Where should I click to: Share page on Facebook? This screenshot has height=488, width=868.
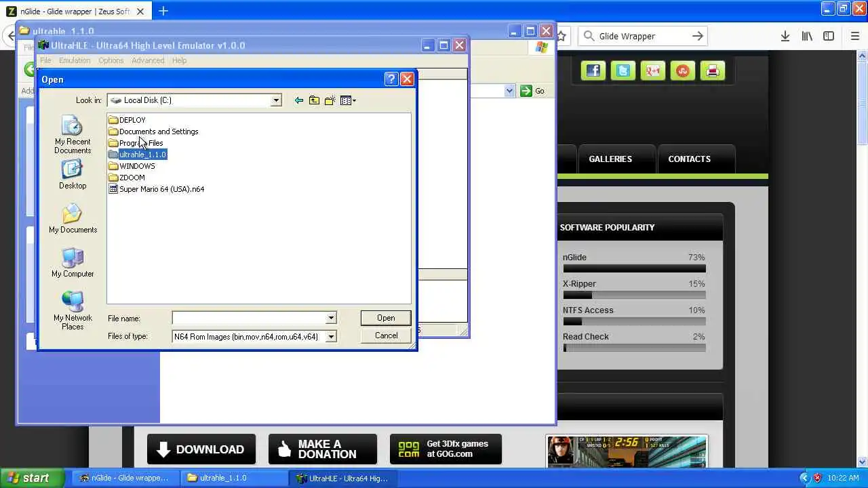point(593,70)
